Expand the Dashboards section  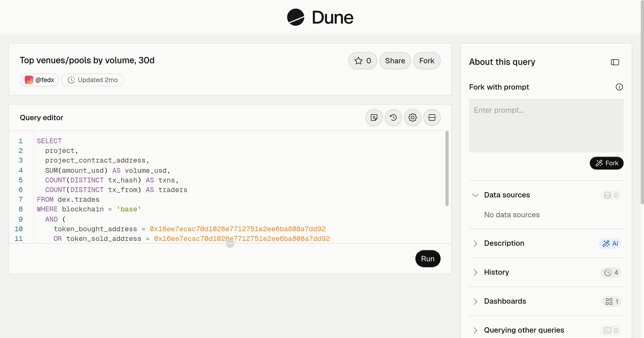click(x=475, y=301)
